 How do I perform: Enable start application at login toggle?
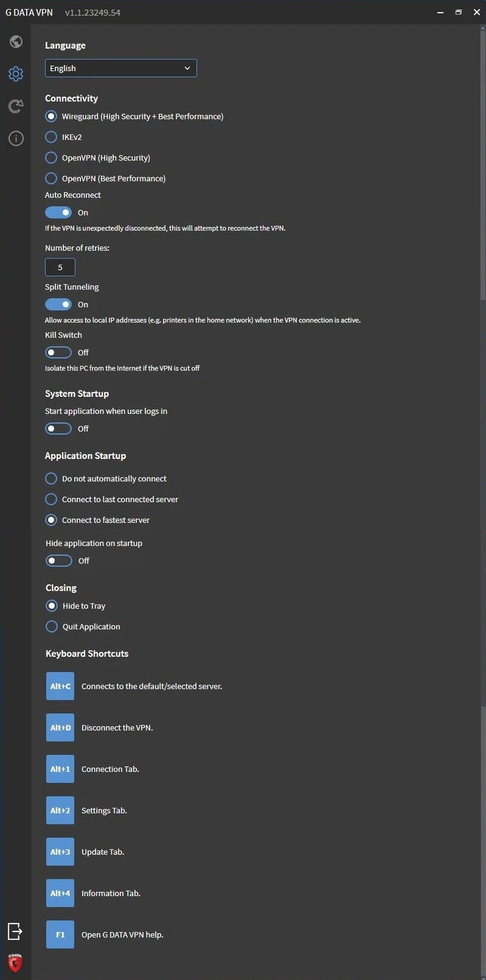tap(58, 429)
